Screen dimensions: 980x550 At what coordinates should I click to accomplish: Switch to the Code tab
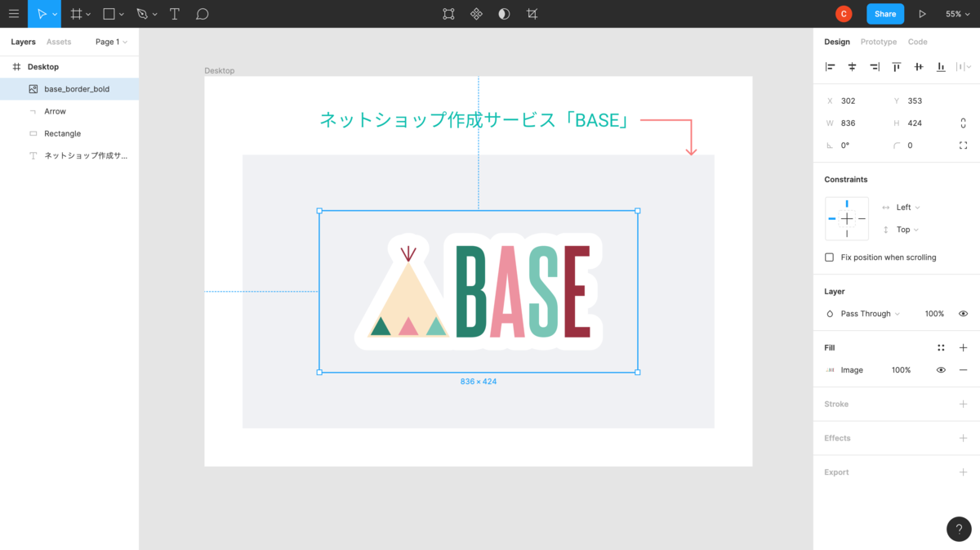tap(917, 42)
